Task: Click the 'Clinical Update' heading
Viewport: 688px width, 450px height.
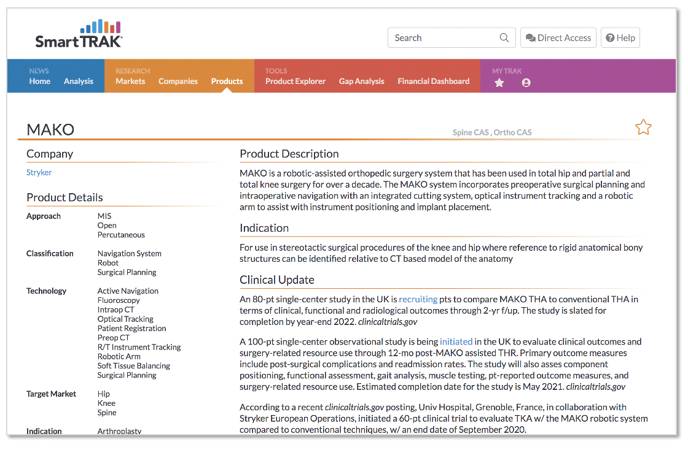Action: [x=277, y=280]
